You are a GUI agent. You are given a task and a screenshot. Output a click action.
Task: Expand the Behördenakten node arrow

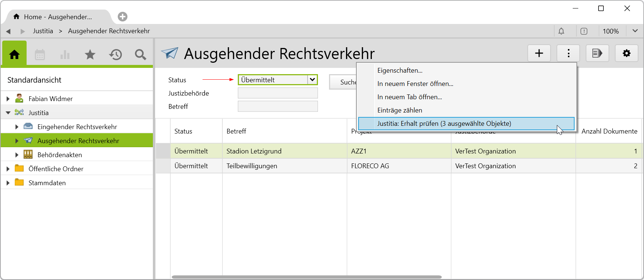tap(17, 155)
